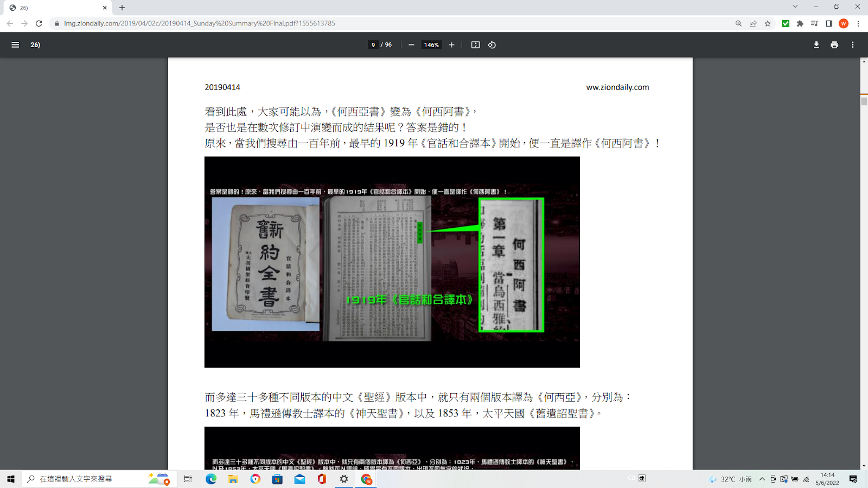This screenshot has width=868, height=488.
Task: Click the taskbar search box
Action: tap(98, 479)
